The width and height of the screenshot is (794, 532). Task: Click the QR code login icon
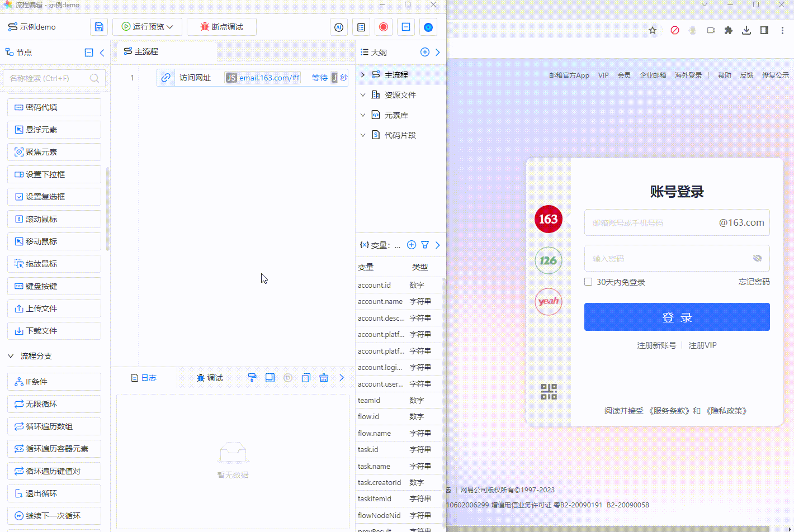[x=549, y=391]
